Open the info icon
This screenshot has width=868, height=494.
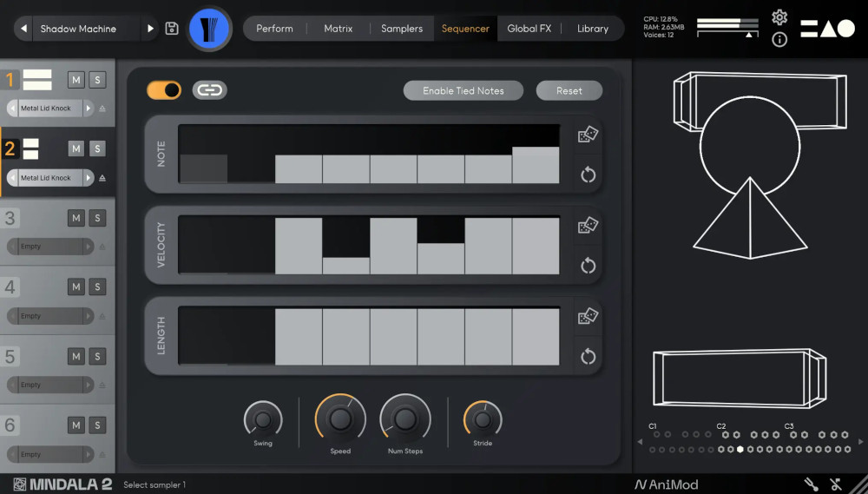pyautogui.click(x=779, y=39)
